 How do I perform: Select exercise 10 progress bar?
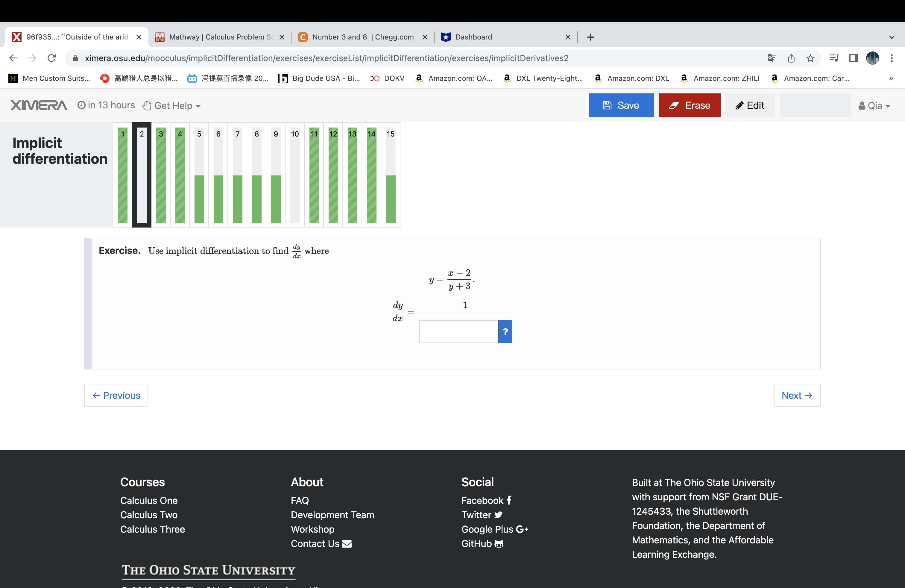tap(295, 175)
